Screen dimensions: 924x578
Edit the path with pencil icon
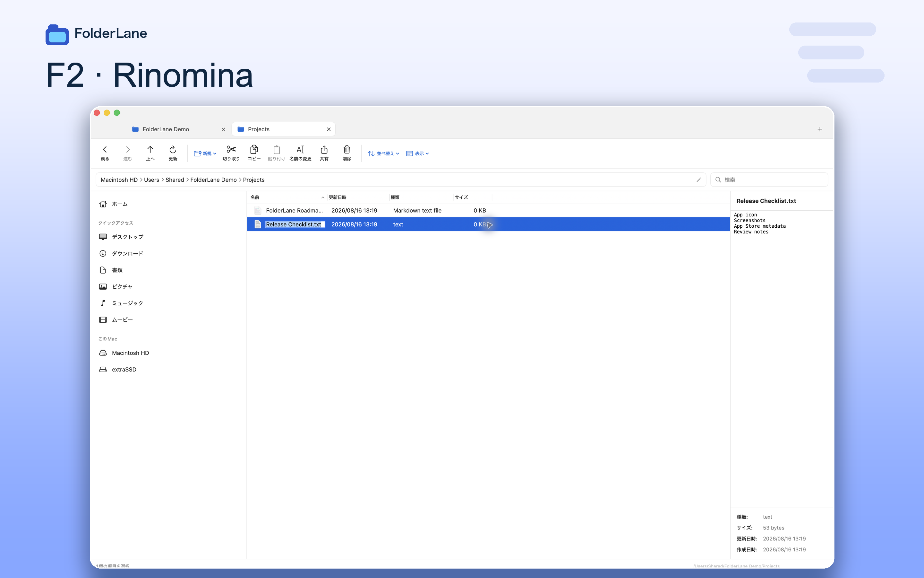click(699, 180)
